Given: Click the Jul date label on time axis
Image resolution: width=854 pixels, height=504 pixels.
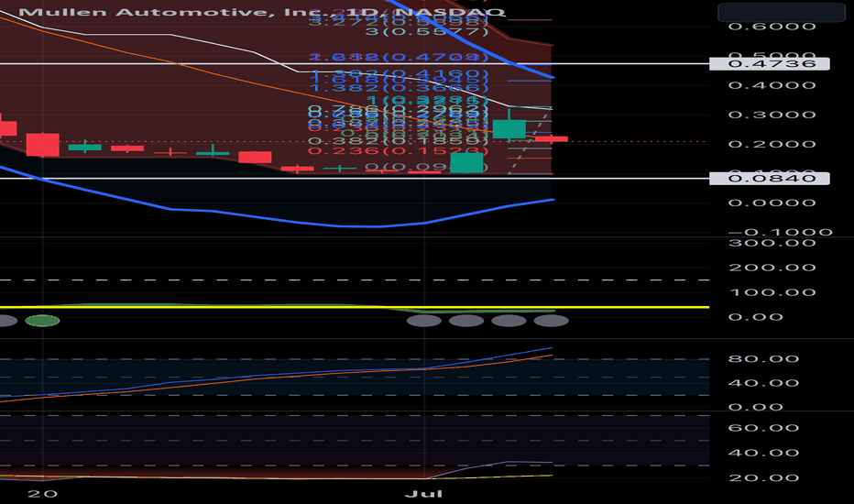Looking at the screenshot, I should tap(423, 494).
